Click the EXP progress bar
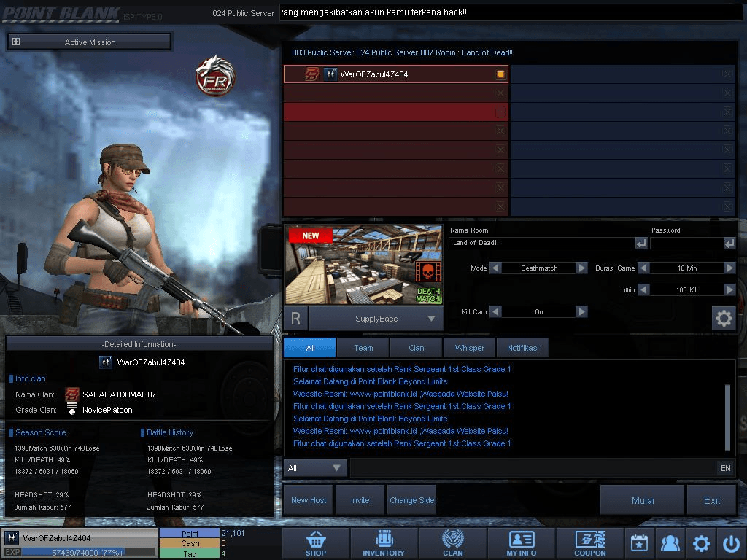 (88, 553)
